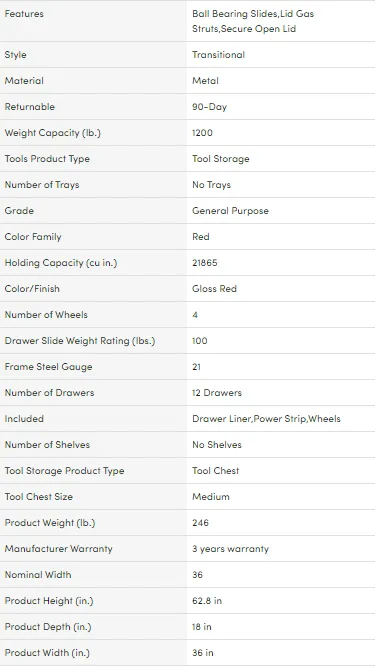This screenshot has width=377, height=667.
Task: Select the No Trays value
Action: click(211, 185)
